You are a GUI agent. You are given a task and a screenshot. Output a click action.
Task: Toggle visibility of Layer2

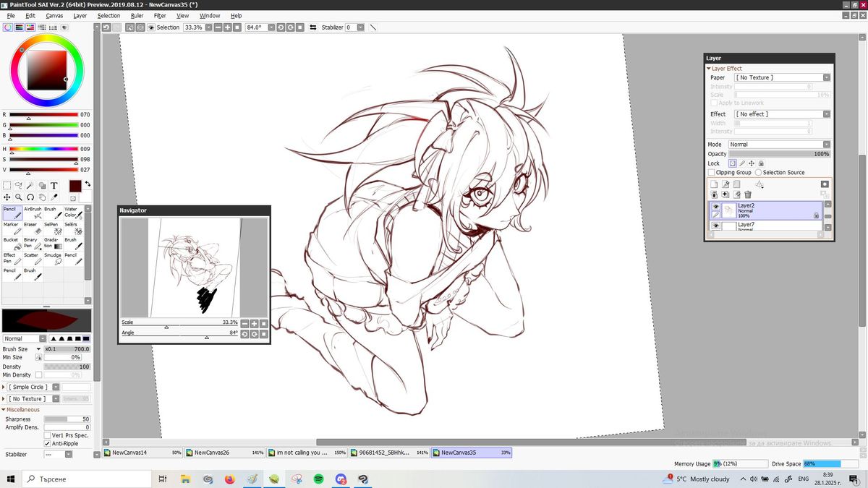tap(715, 207)
